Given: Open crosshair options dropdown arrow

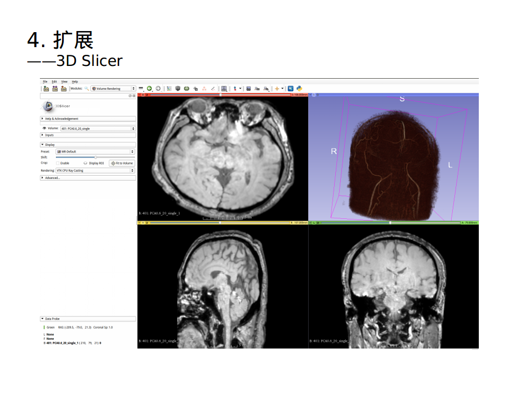Looking at the screenshot, I should (282, 89).
